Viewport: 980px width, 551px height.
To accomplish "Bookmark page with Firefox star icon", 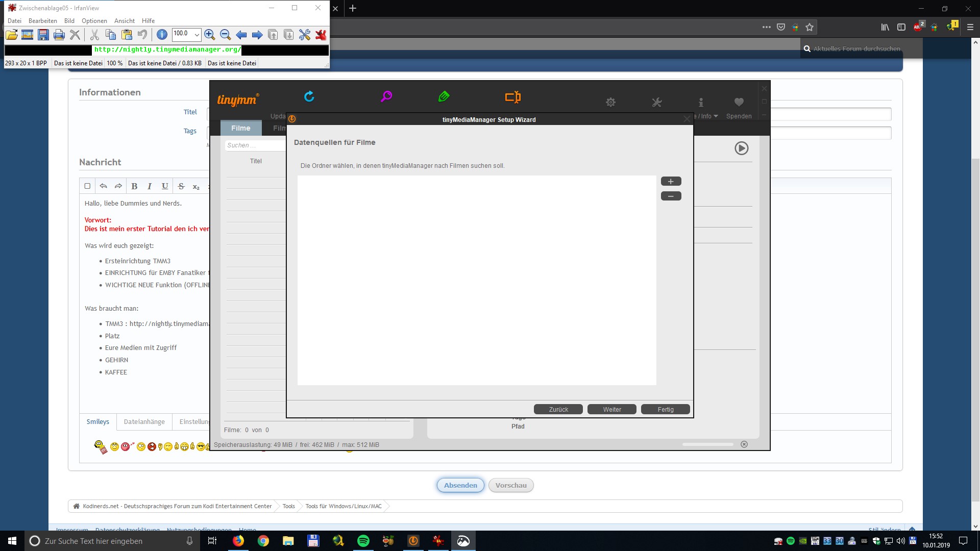I will 810,27.
